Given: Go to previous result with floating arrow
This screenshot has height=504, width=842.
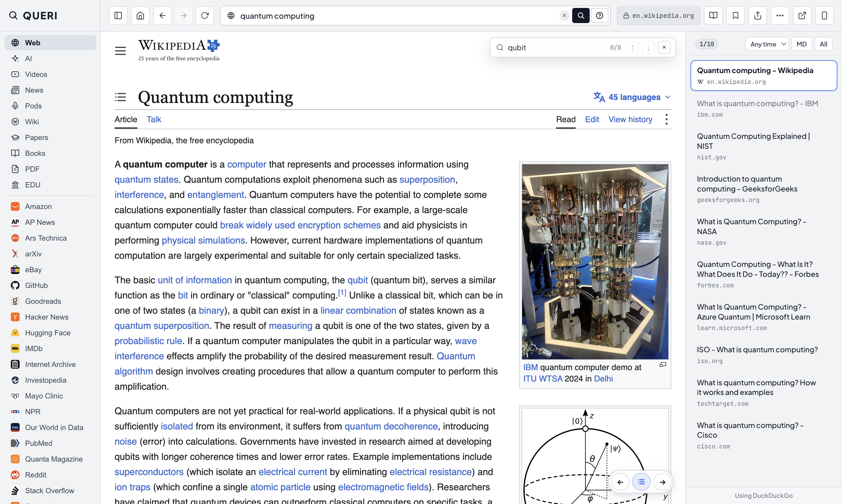Looking at the screenshot, I should click(620, 482).
